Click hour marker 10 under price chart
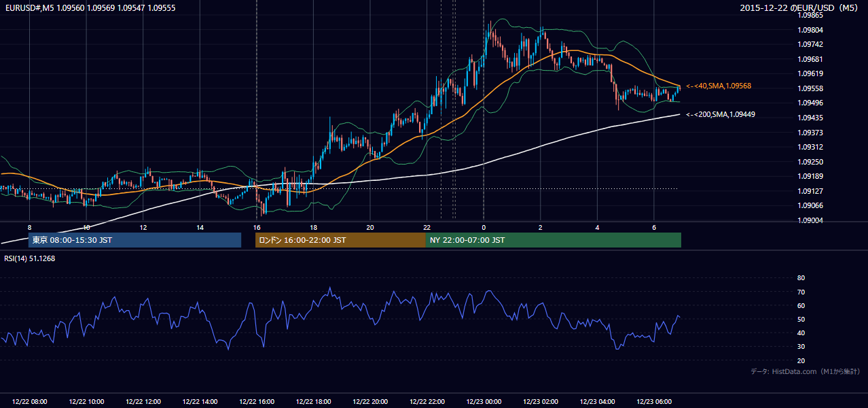This screenshot has height=408, width=868. tap(86, 227)
